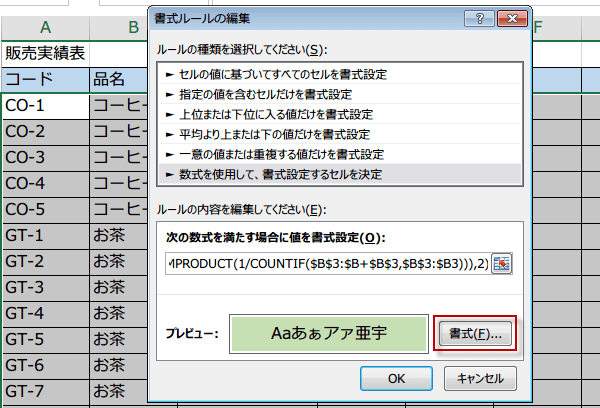
Task: Select rule type 上位または下位に入る値だけを書式設定
Action: pyautogui.click(x=340, y=114)
